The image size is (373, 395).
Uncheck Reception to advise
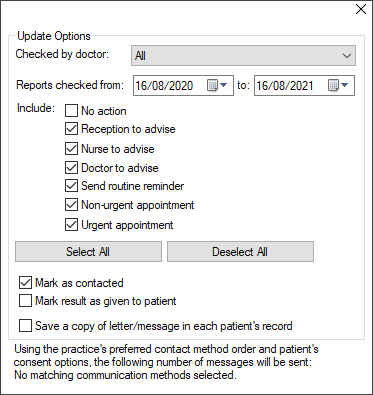pos(71,129)
